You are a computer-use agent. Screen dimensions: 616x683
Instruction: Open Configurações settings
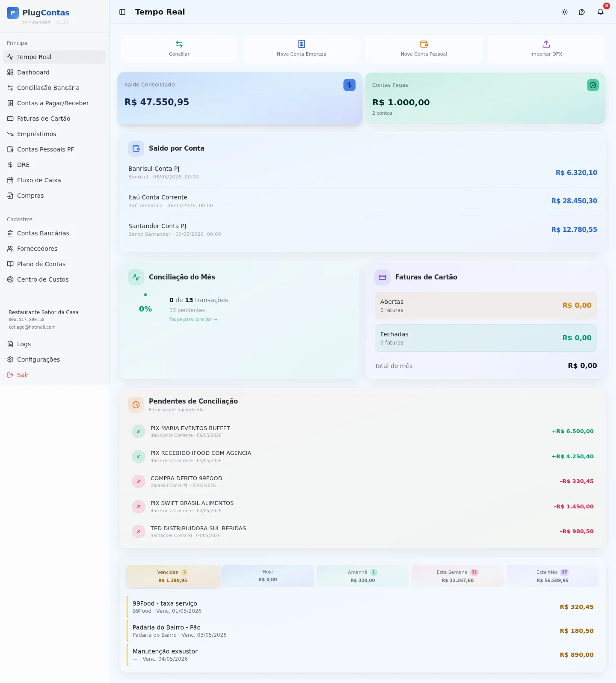point(54,359)
